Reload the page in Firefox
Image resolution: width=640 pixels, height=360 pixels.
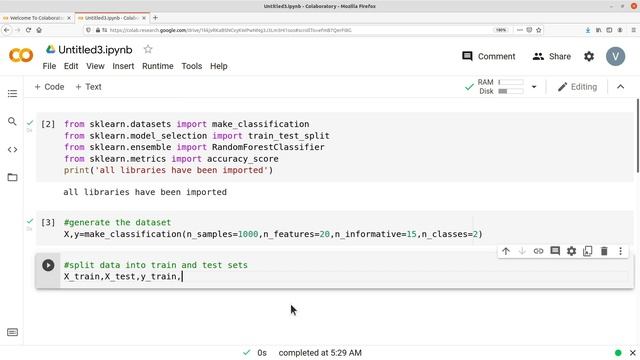click(x=28, y=30)
